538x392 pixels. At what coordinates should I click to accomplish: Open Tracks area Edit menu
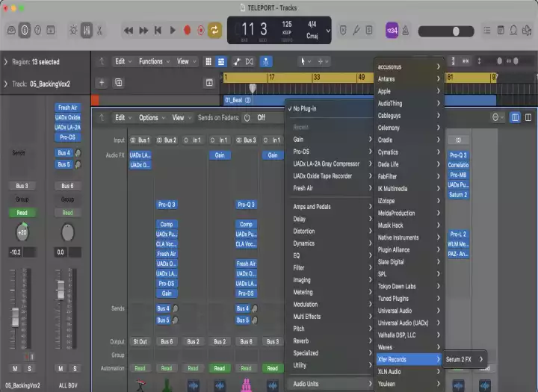tap(123, 61)
